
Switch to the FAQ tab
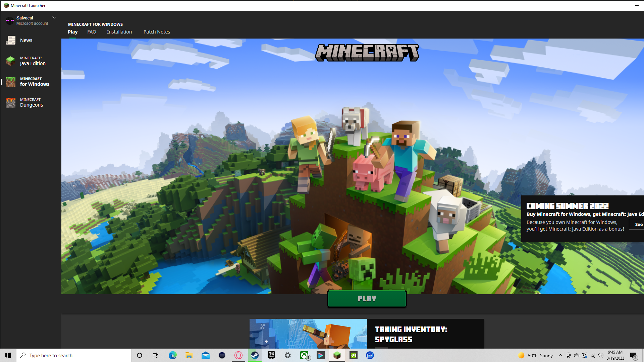click(92, 32)
